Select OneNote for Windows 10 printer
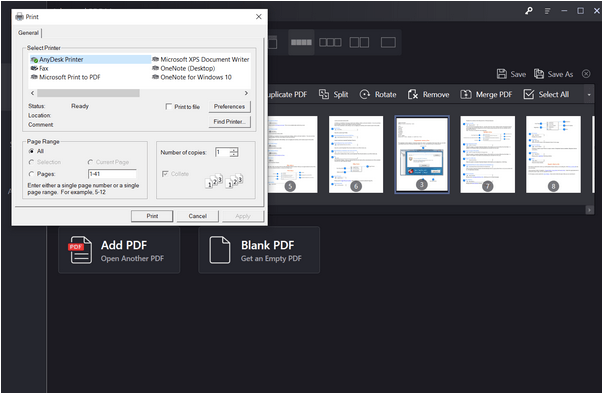Screen dimensions: 602x393 pos(192,77)
